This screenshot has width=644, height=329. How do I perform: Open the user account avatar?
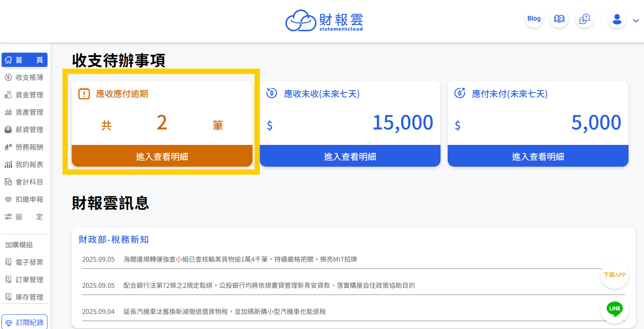(617, 19)
